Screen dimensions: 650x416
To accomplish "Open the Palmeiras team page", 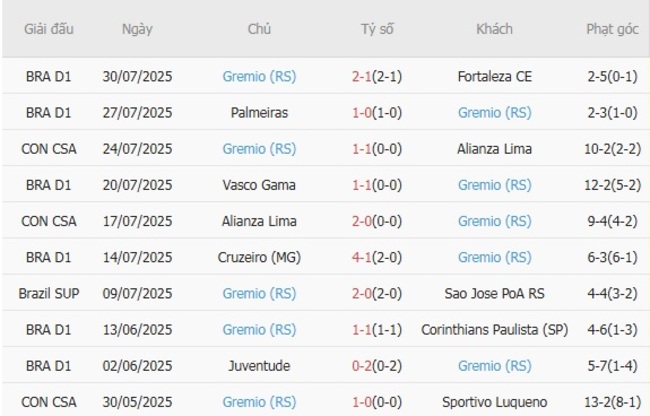I will tap(259, 112).
